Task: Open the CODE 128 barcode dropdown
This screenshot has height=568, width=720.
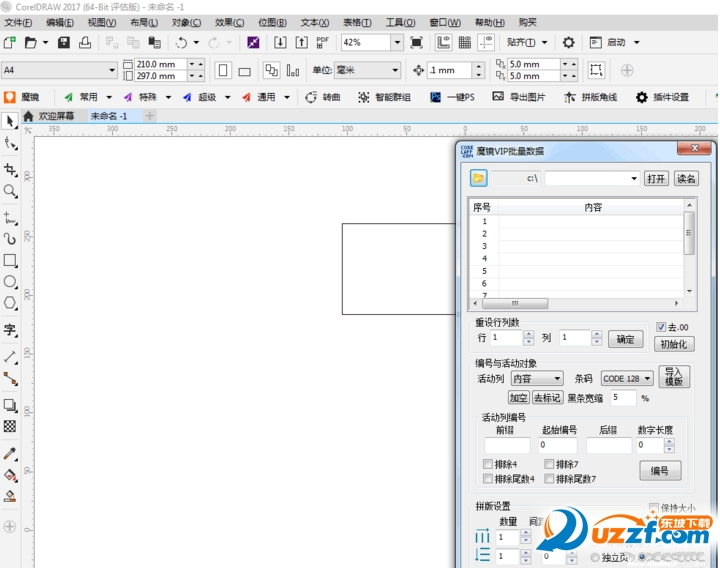Action: click(627, 378)
